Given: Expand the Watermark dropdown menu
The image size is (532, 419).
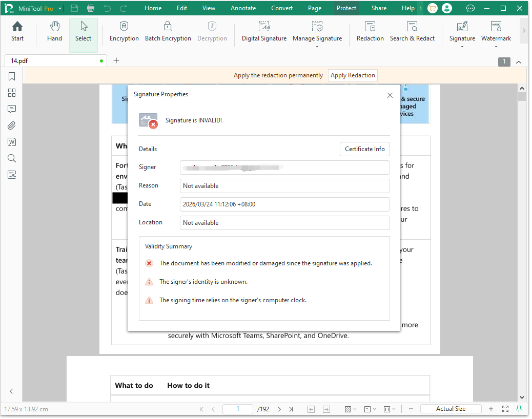Looking at the screenshot, I should (496, 46).
